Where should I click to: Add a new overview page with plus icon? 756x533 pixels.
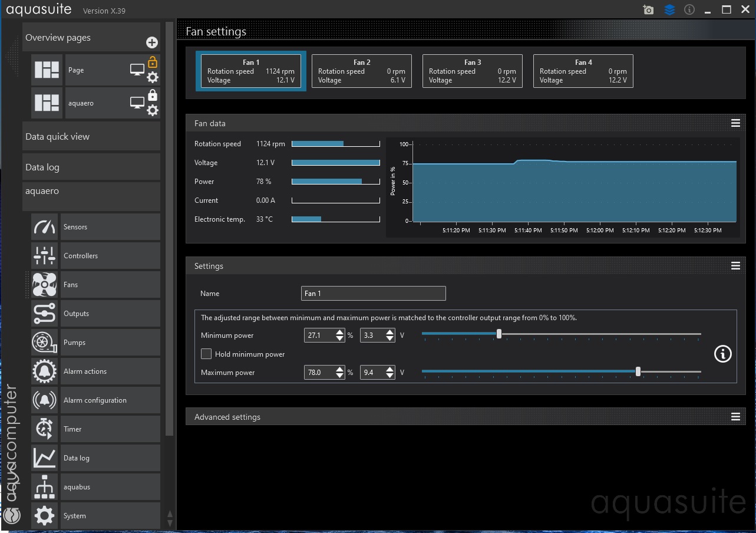tap(152, 42)
